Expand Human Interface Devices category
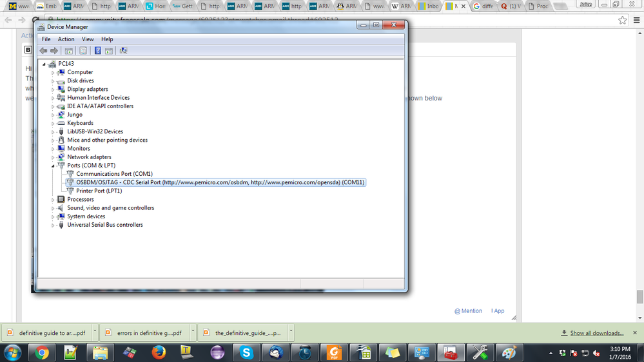 (53, 98)
